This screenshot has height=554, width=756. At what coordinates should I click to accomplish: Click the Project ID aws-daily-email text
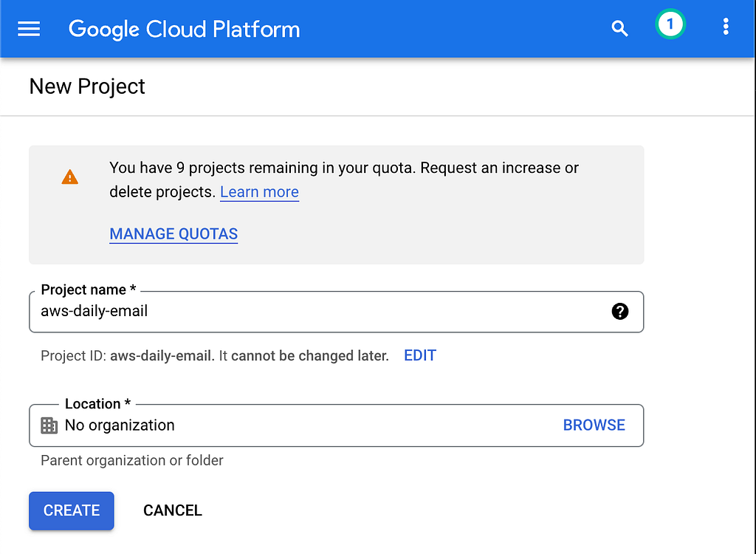click(x=215, y=356)
